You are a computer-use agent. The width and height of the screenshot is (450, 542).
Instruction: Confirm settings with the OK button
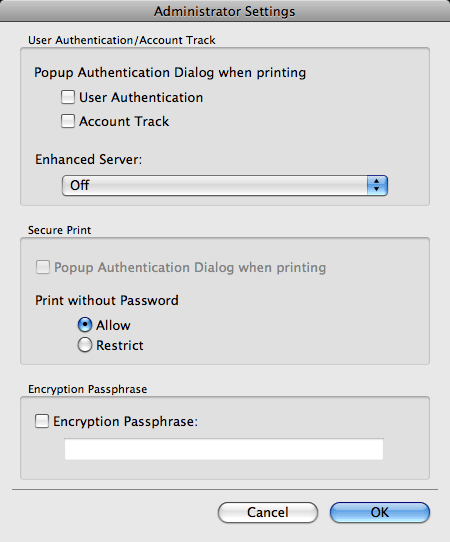tap(380, 512)
